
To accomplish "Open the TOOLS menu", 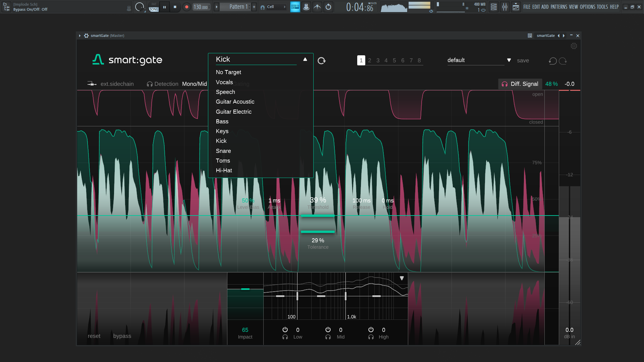I will coord(602,7).
